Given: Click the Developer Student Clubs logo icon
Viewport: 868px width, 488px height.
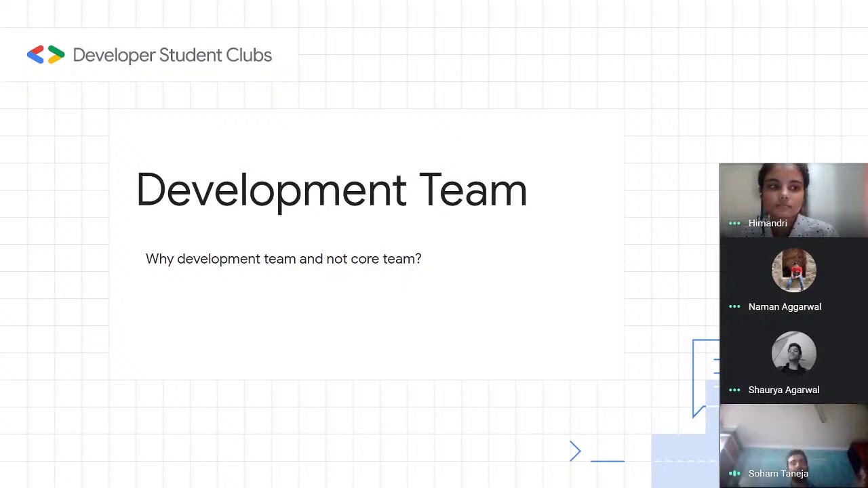Looking at the screenshot, I should (x=46, y=55).
